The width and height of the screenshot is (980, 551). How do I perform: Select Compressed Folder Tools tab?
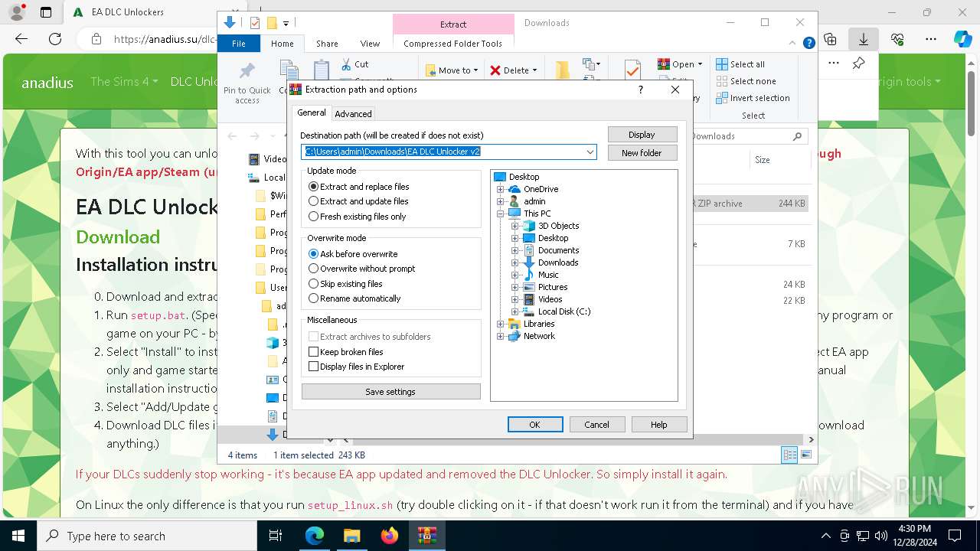click(x=453, y=44)
